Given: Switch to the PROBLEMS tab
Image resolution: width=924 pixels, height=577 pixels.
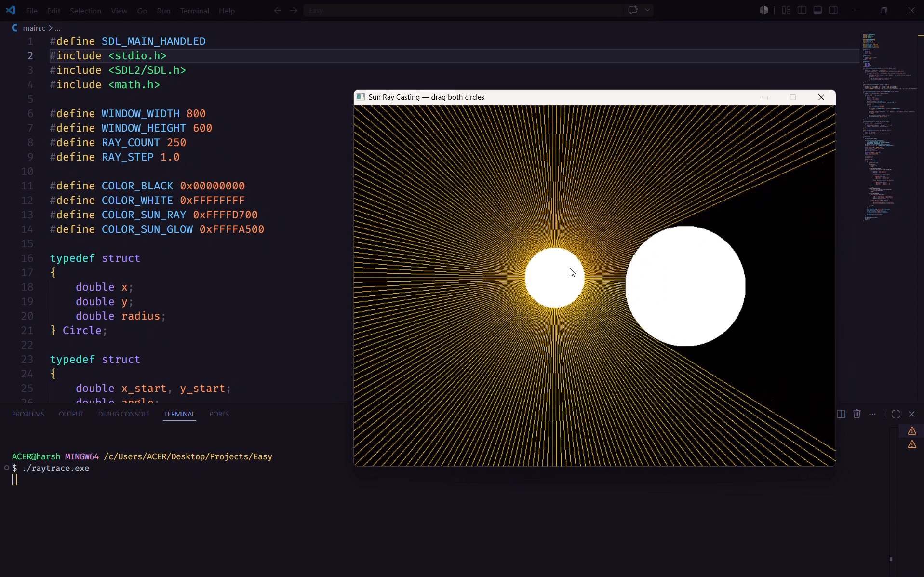Looking at the screenshot, I should point(28,414).
